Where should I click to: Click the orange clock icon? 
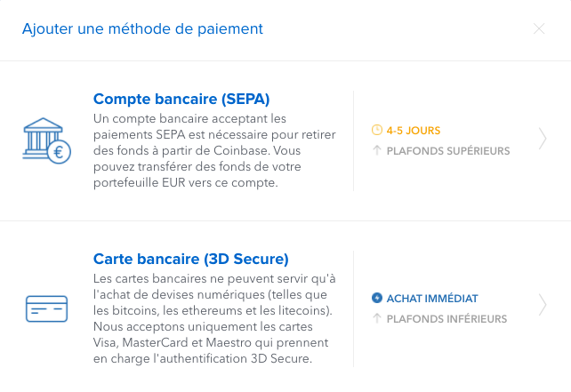377,130
